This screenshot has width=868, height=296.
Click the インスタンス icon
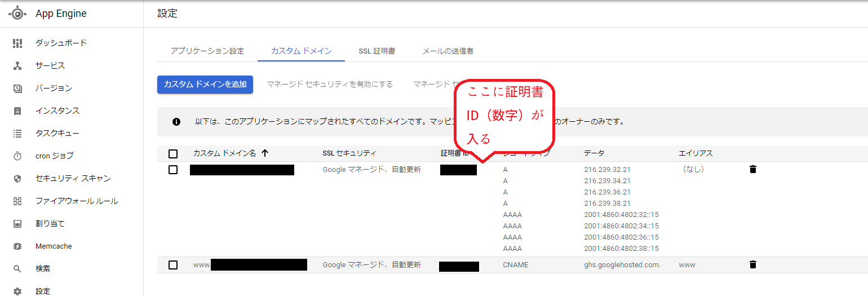17,111
